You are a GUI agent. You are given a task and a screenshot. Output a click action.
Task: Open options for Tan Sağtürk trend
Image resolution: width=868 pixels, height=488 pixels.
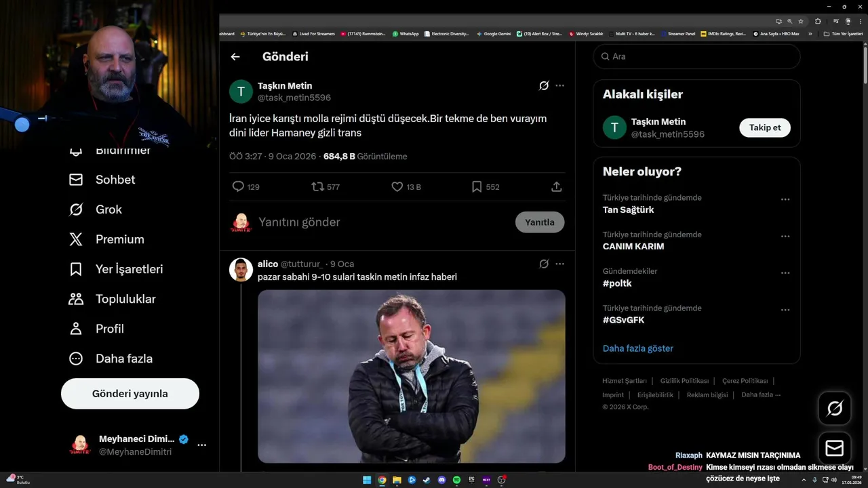pyautogui.click(x=785, y=200)
